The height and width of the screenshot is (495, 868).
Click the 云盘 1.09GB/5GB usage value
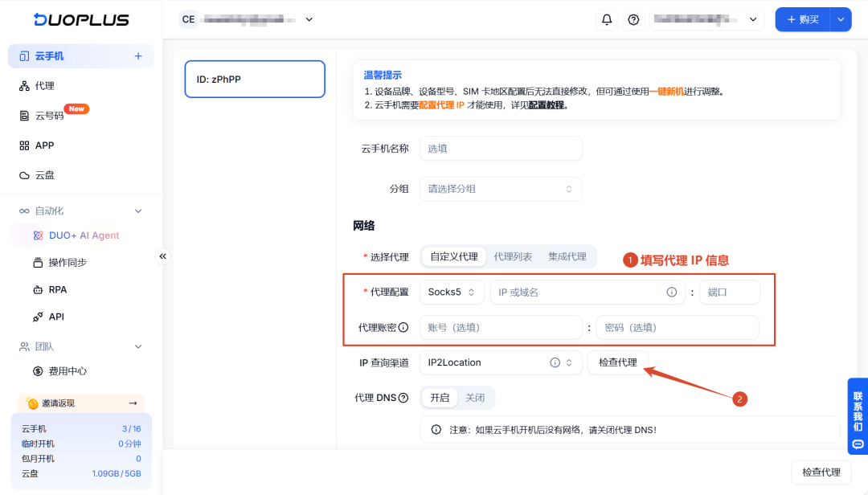point(117,474)
